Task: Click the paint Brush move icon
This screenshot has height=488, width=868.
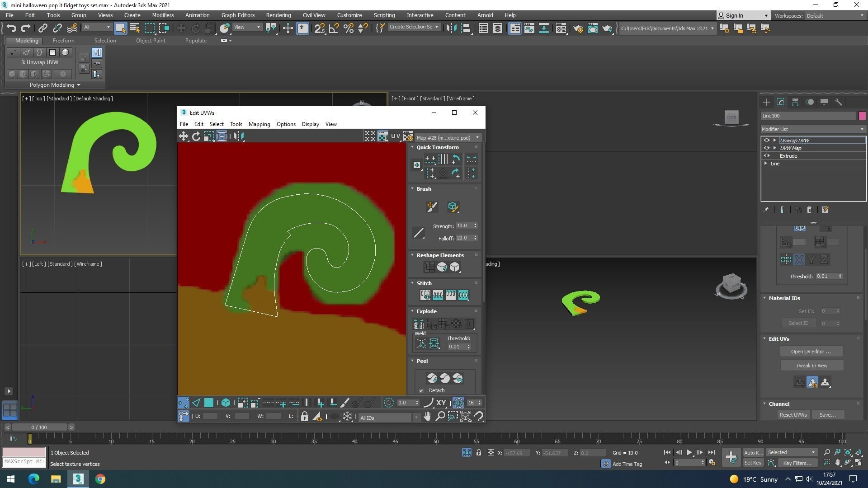Action: (432, 207)
